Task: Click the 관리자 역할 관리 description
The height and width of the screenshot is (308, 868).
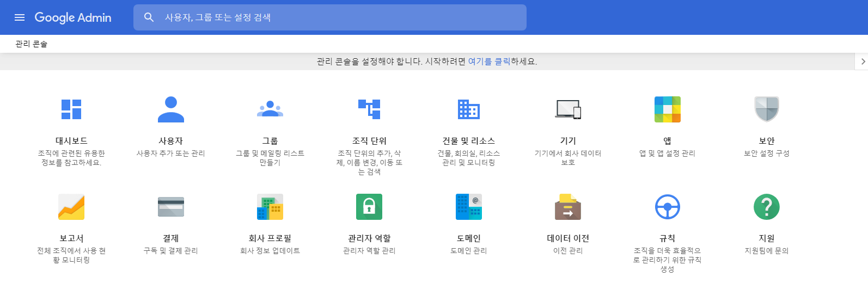Action: 369,251
